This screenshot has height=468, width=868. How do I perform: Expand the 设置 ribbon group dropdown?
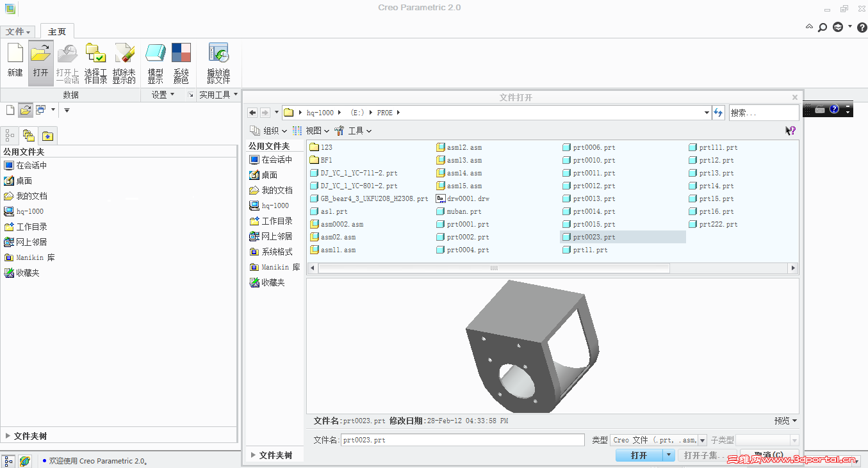click(x=163, y=95)
